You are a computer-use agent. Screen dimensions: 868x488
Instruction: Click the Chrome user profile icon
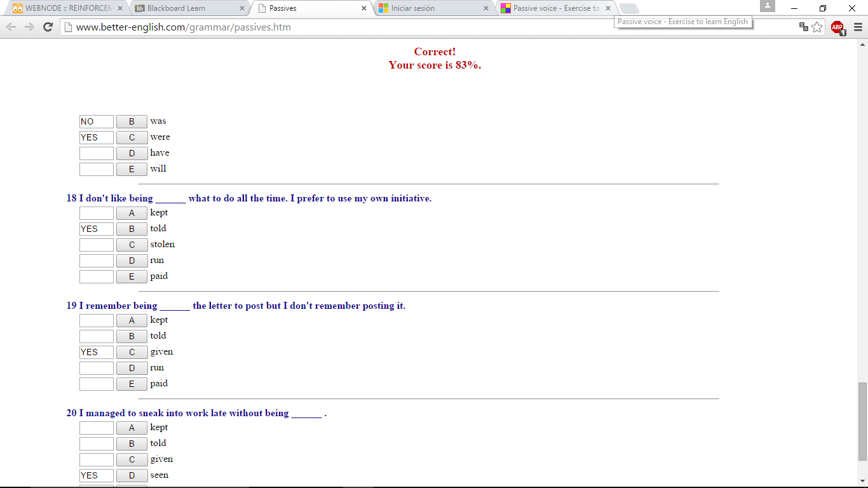click(x=768, y=6)
